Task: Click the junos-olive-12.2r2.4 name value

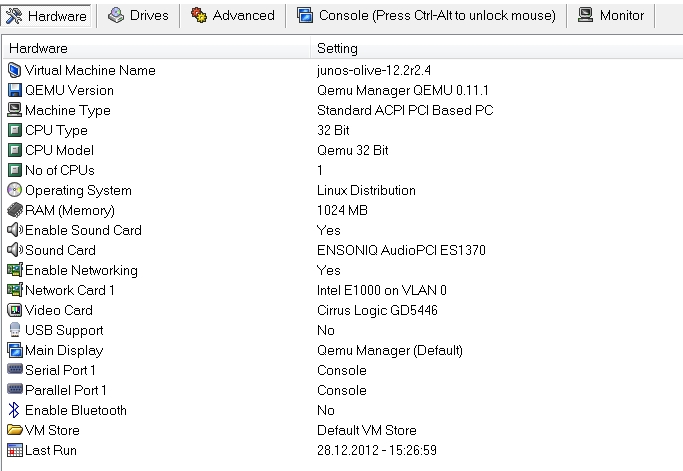Action: pyautogui.click(x=374, y=71)
